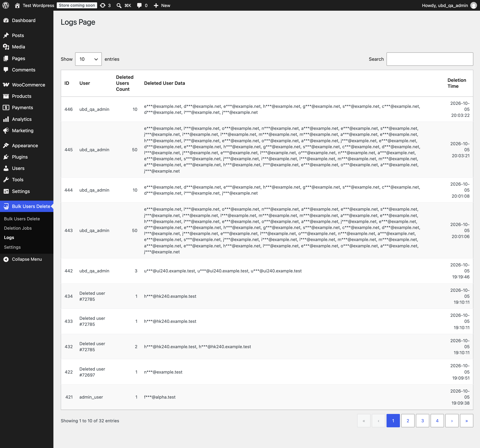The width and height of the screenshot is (480, 448).
Task: Open the comments bubble icon in admin bar
Action: point(139,5)
